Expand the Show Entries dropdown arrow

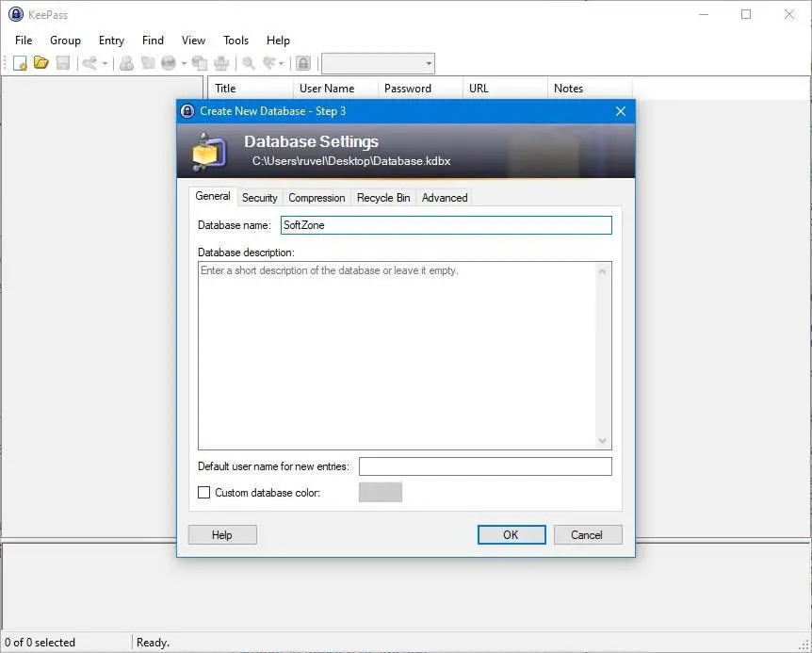click(282, 64)
